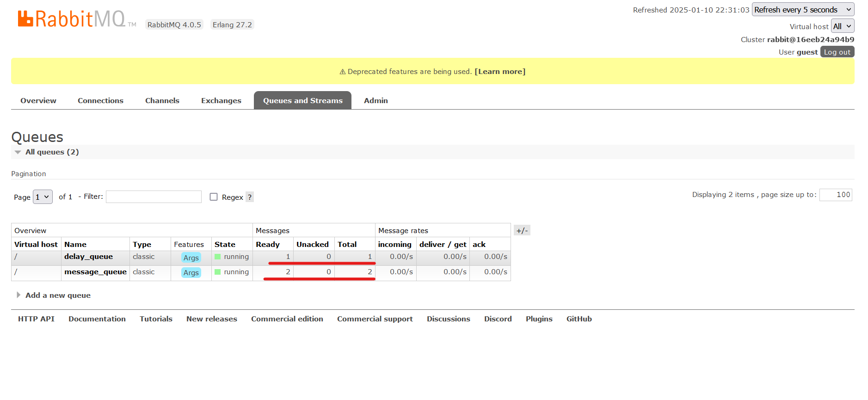This screenshot has width=868, height=400.
Task: Open the Virtual host selector
Action: click(x=843, y=26)
